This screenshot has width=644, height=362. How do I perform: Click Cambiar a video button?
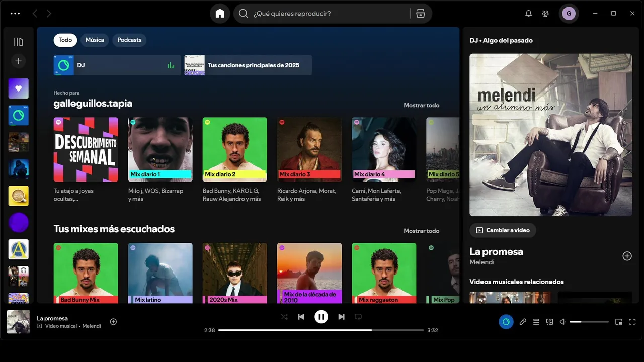click(x=503, y=230)
